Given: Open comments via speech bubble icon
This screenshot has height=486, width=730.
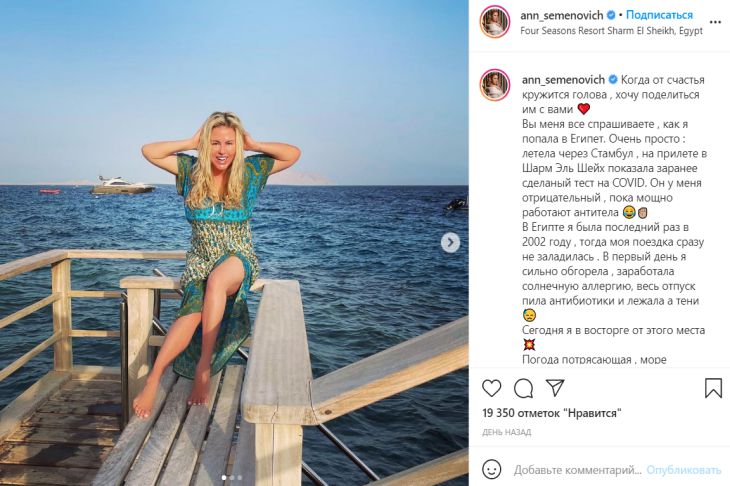Looking at the screenshot, I should (523, 388).
